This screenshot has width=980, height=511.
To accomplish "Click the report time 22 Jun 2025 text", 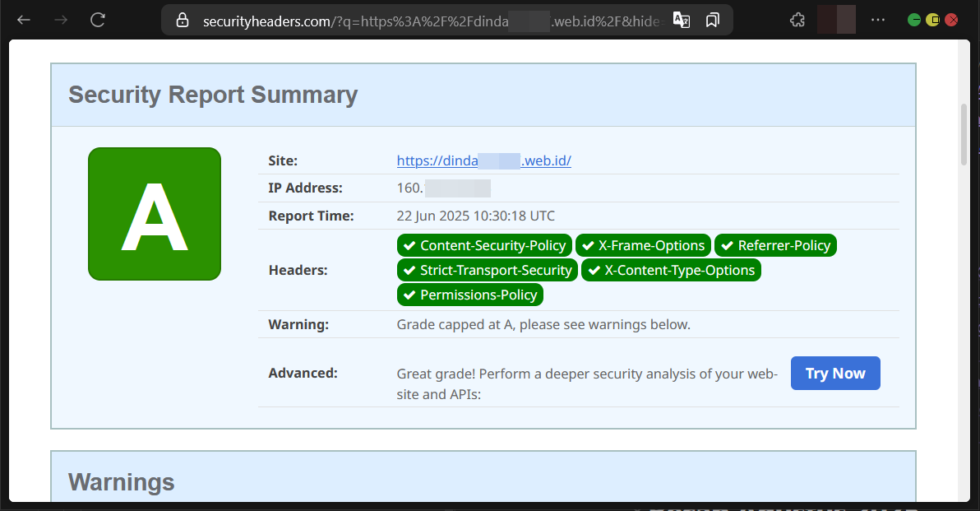I will pos(476,216).
